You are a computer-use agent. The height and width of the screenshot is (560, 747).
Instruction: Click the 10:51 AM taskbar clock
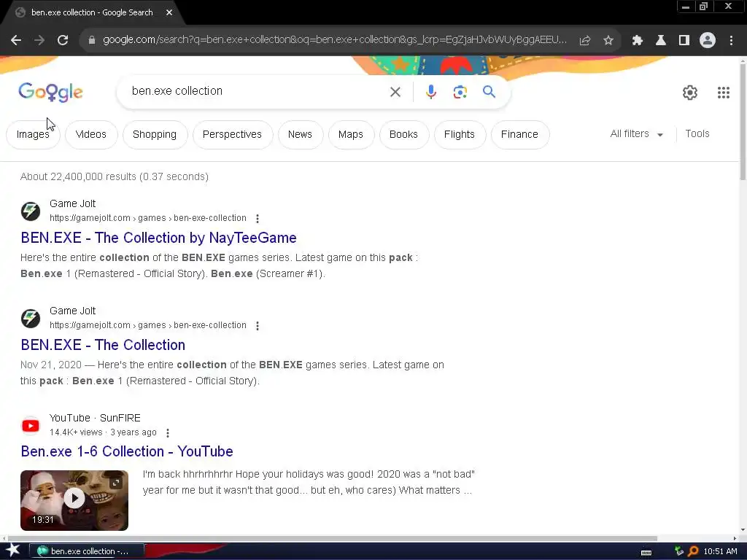click(720, 551)
